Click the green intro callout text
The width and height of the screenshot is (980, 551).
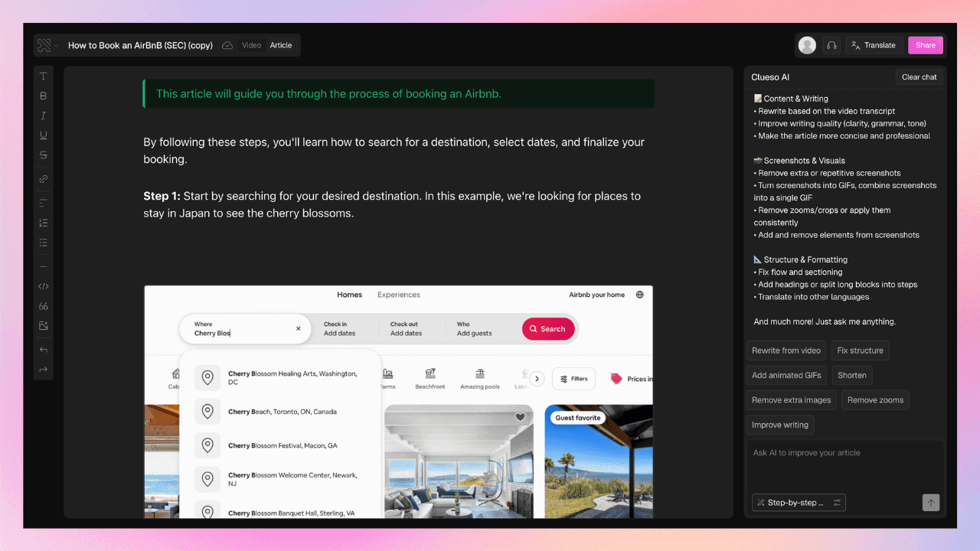click(329, 94)
